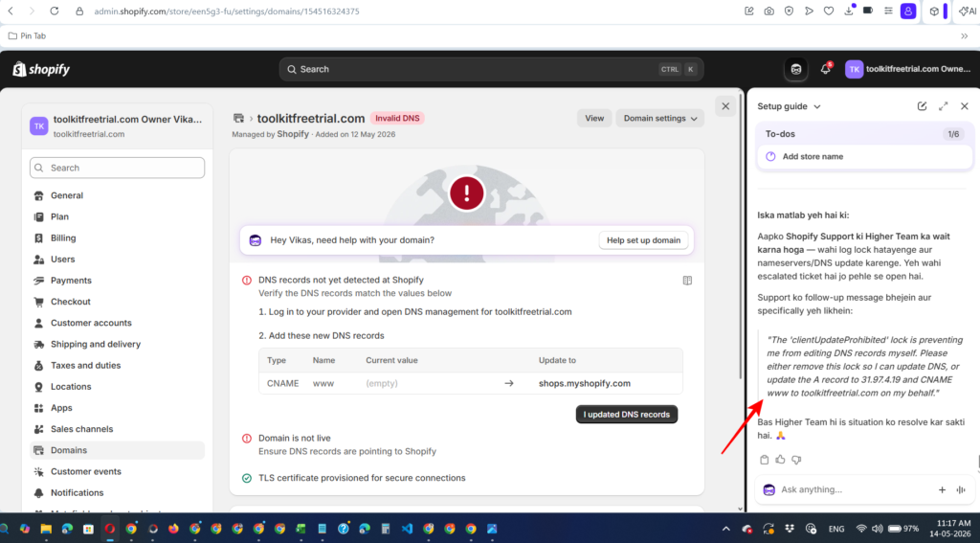This screenshot has width=980, height=543.
Task: Give thumbs down on the response
Action: point(796,460)
